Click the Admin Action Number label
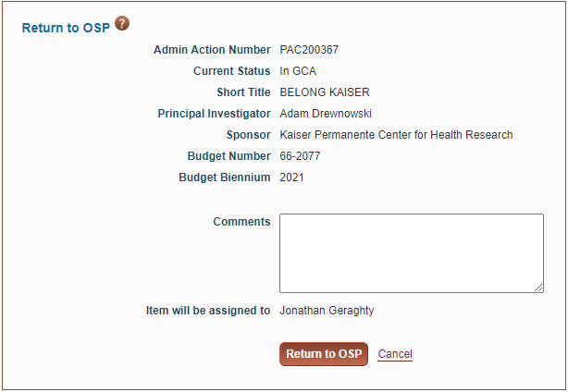568x392 pixels. point(212,50)
